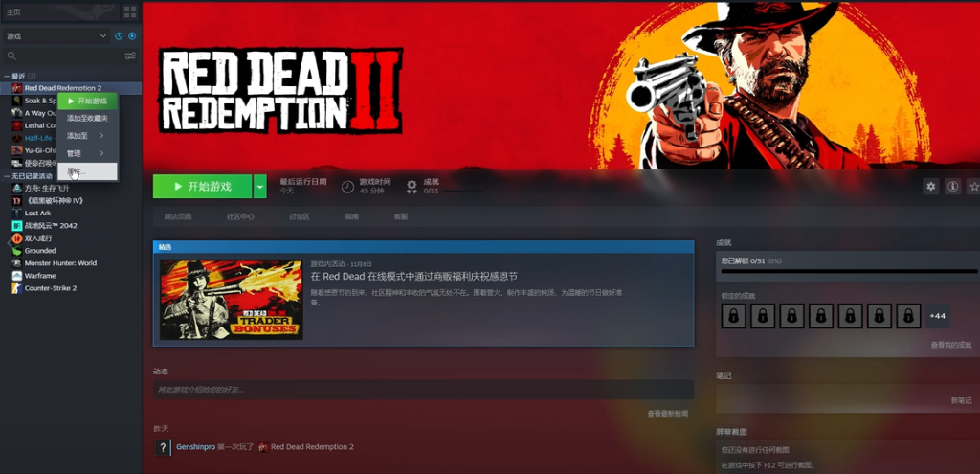Click the +44 locked achievements tile
Viewport: 980px width, 474px height.
(938, 316)
